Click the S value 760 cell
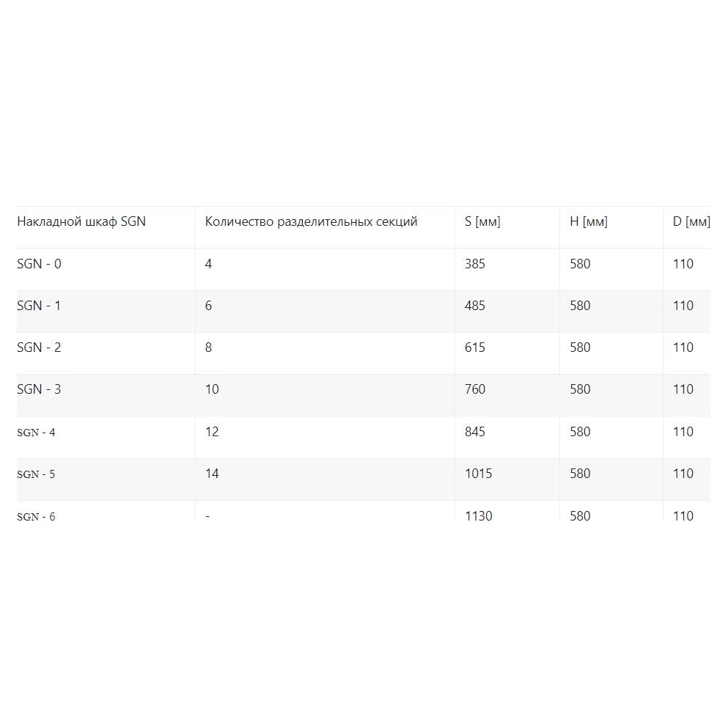Screen dimensions: 728x728 [x=475, y=389]
